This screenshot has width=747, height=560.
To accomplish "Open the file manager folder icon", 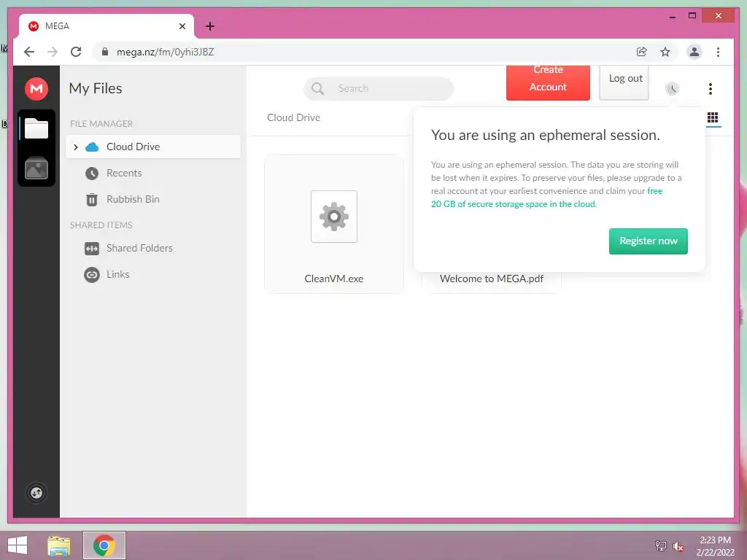I will 36,128.
